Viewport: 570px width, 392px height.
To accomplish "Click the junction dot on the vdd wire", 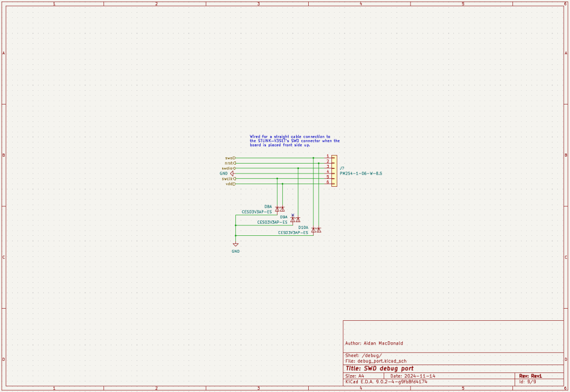I will click(x=282, y=184).
